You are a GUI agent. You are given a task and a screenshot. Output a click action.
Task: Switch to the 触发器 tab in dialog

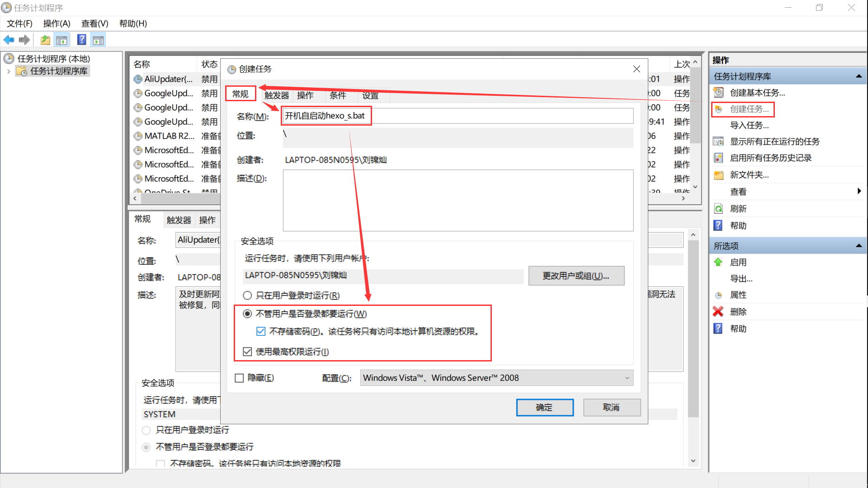(x=276, y=95)
